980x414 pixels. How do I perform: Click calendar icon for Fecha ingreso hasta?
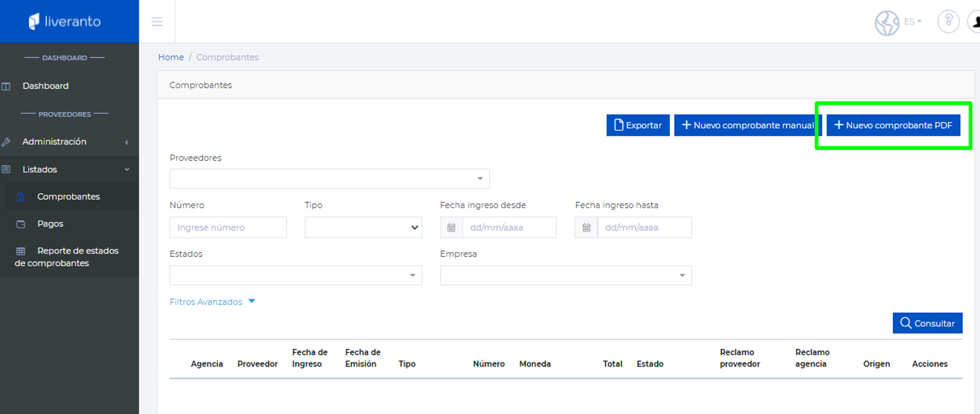pyautogui.click(x=586, y=227)
